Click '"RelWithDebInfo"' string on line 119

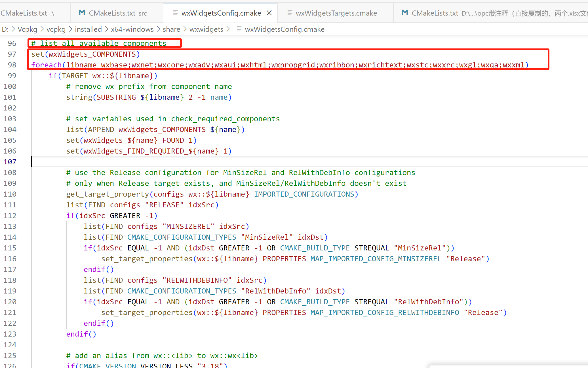276,291
